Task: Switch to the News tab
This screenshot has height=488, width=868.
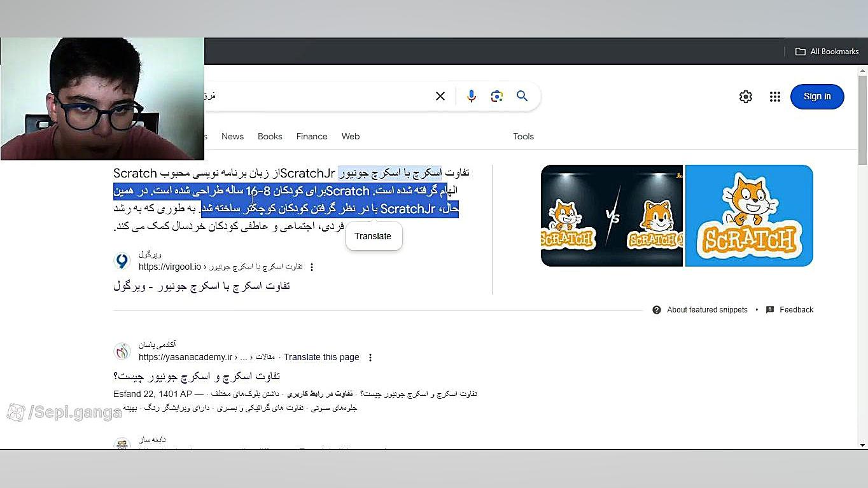Action: [232, 136]
